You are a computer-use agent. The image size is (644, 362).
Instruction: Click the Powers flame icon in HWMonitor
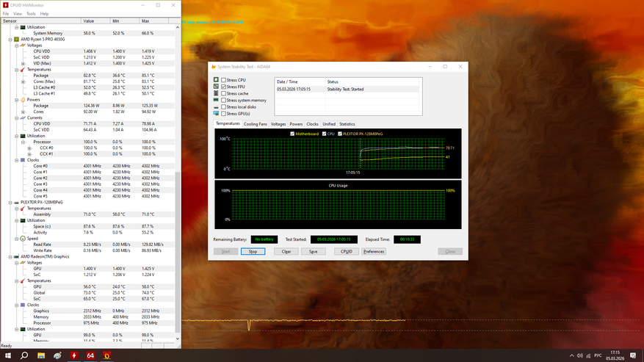[23, 100]
